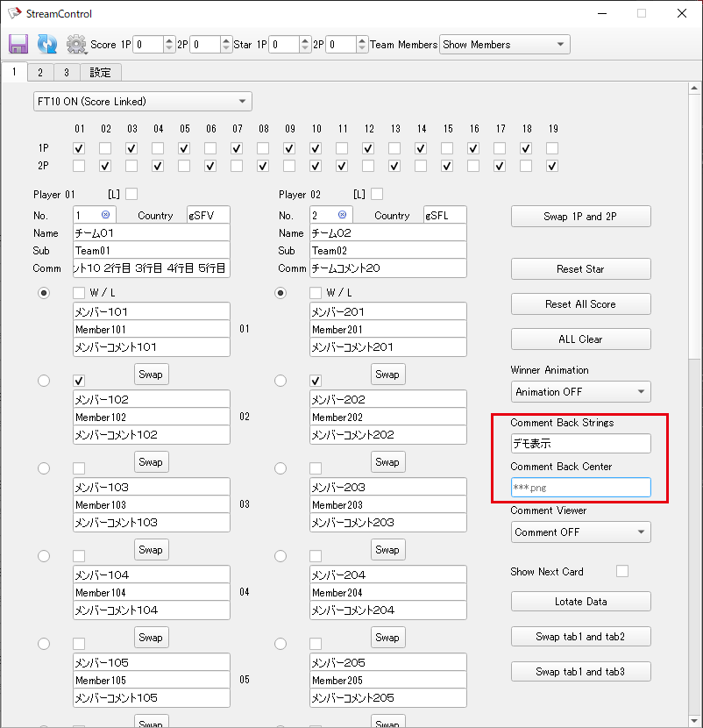
Task: Click Reset Star button
Action: 580,268
